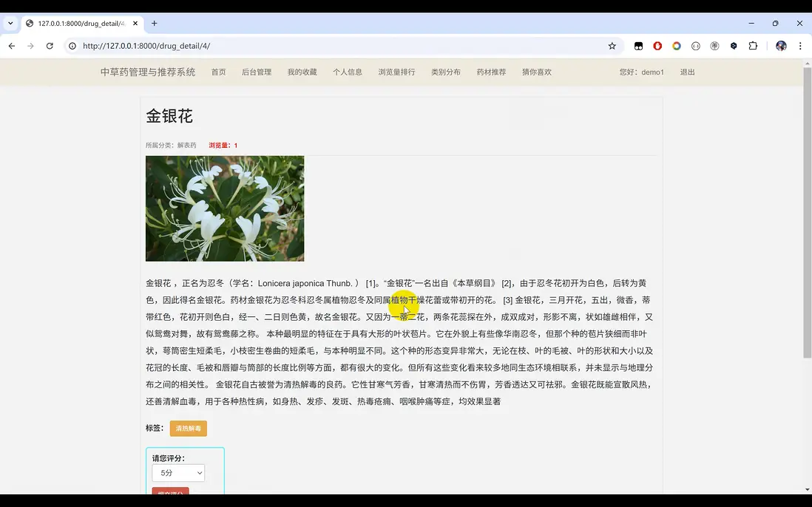The width and height of the screenshot is (812, 507).
Task: Open the Extensions puzzle icon
Action: [753, 46]
